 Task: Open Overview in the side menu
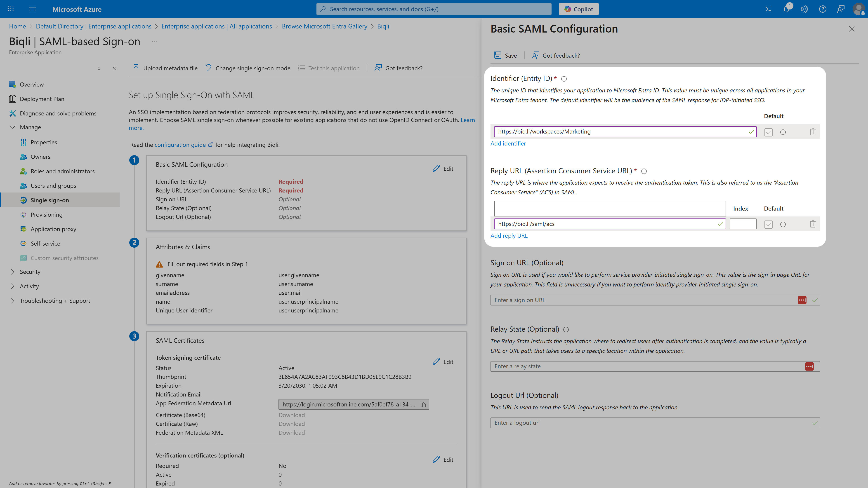(32, 84)
